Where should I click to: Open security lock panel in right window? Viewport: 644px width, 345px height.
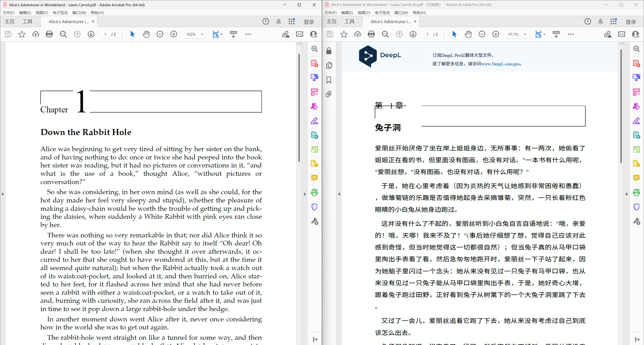(329, 51)
